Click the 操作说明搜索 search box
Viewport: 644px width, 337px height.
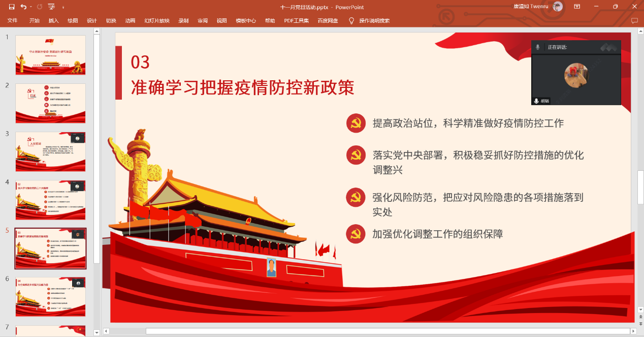coord(374,21)
